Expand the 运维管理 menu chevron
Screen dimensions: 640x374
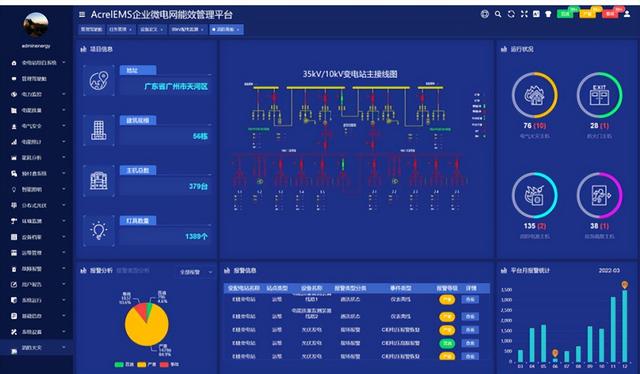64,253
